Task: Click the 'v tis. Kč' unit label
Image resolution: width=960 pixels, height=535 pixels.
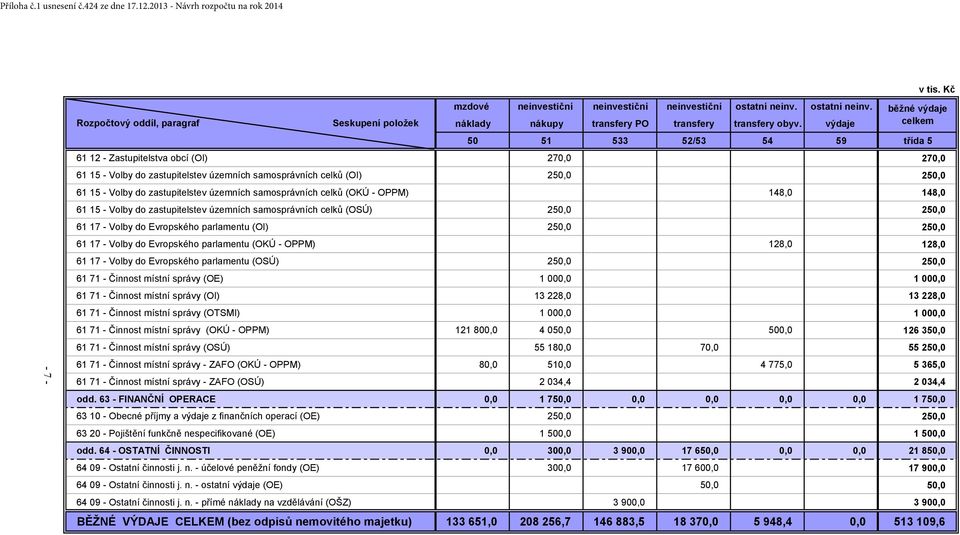Action: tap(936, 89)
